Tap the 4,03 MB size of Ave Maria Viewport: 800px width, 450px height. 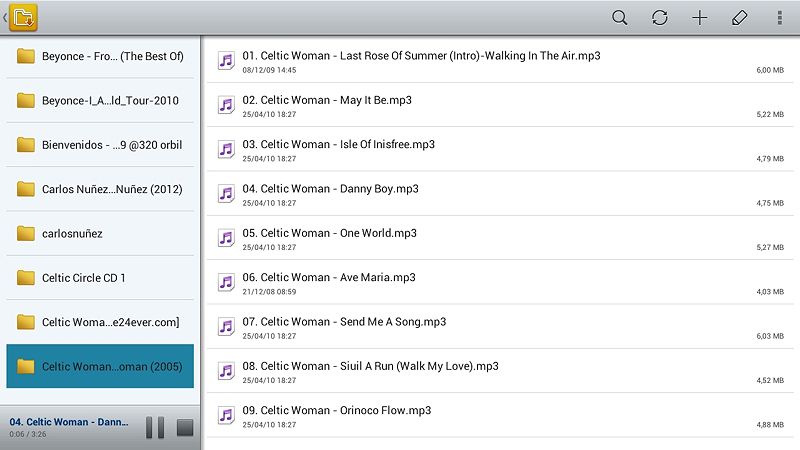click(770, 292)
